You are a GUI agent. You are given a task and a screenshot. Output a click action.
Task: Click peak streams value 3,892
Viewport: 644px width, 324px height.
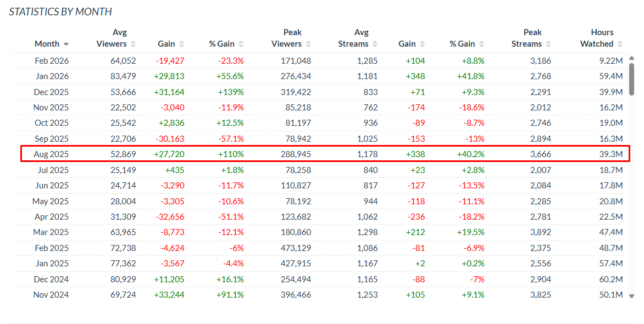point(541,232)
